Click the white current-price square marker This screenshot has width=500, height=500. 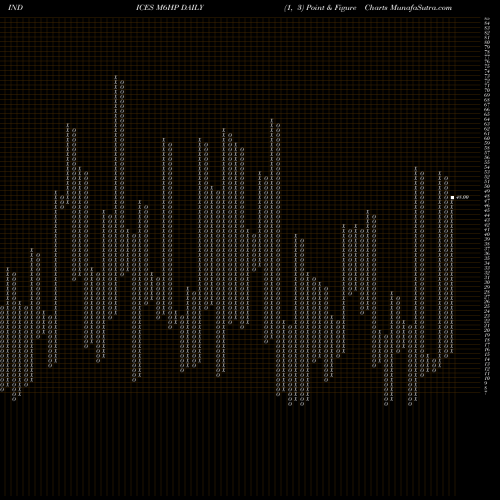click(x=452, y=197)
